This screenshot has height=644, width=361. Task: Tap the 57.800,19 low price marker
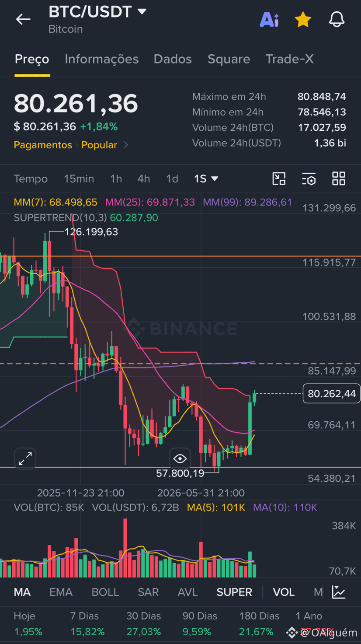click(x=180, y=473)
